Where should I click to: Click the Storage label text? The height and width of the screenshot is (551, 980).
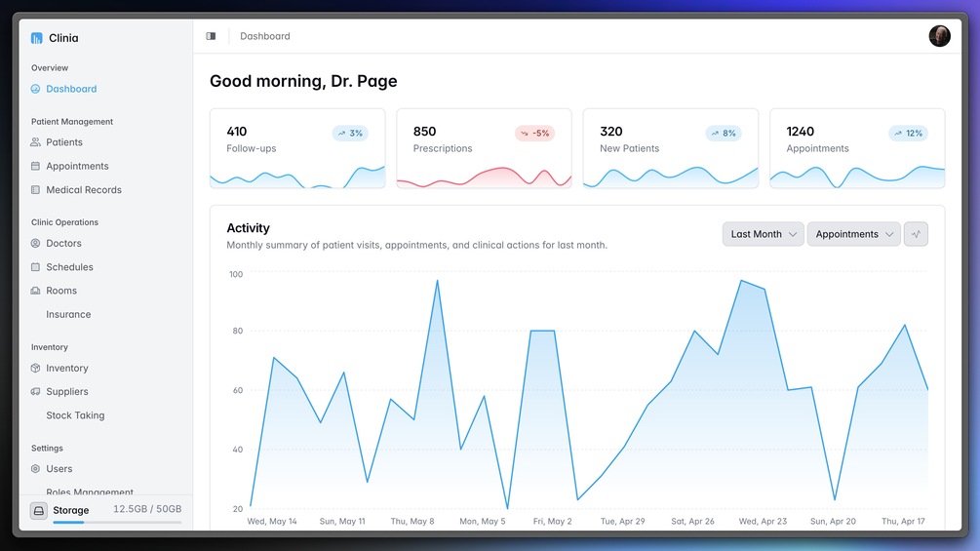70,510
